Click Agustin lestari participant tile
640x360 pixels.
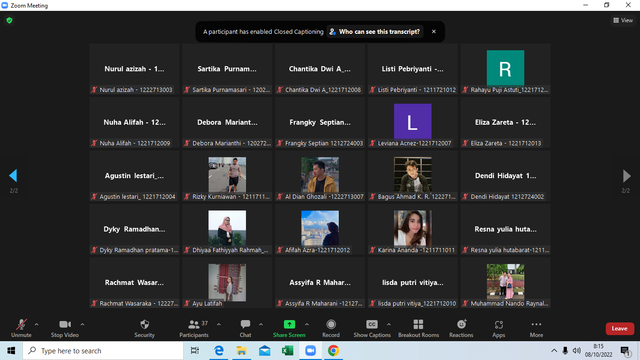pos(134,176)
